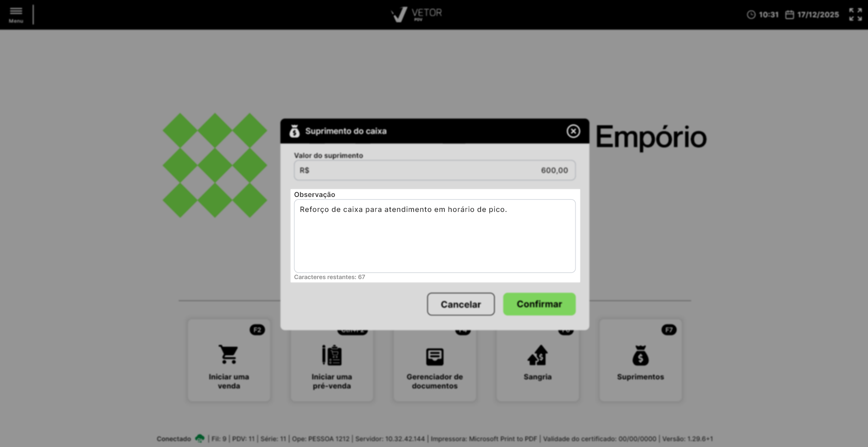
Task: Click the F2 shortcut badge
Action: [x=257, y=330]
